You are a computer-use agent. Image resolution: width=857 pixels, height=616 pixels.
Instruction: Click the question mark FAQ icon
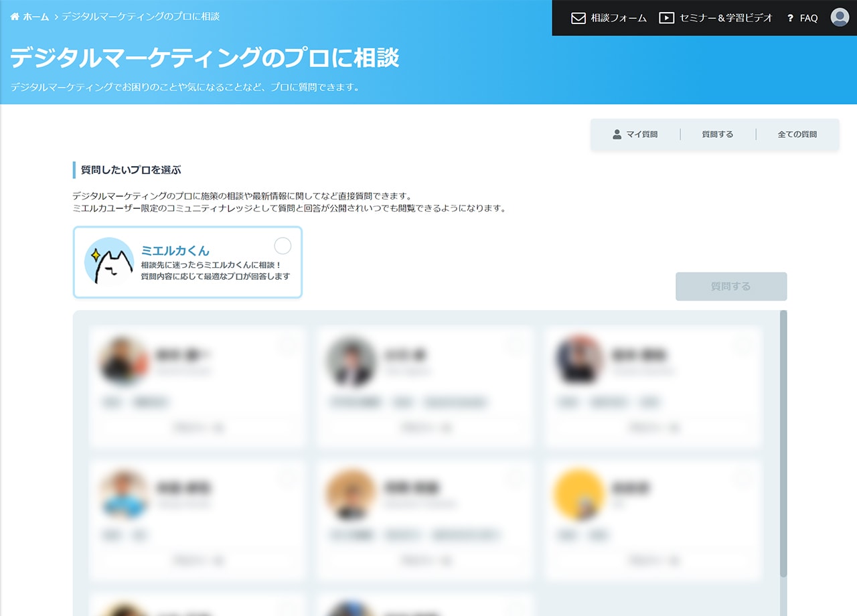pos(790,18)
